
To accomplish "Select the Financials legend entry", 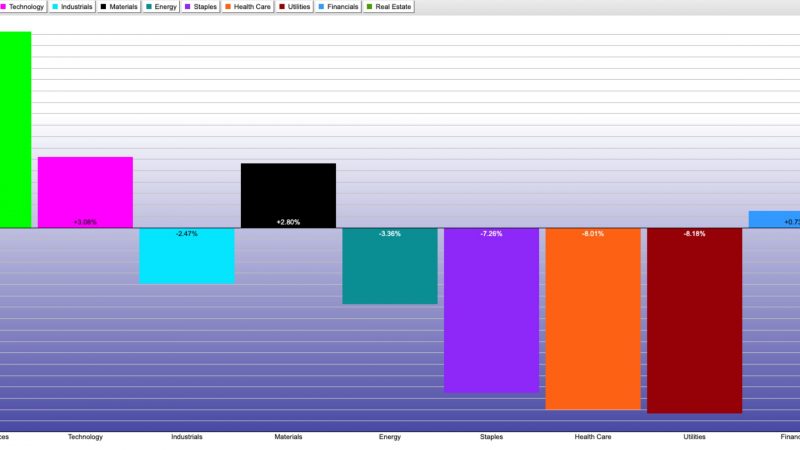I will coord(338,7).
